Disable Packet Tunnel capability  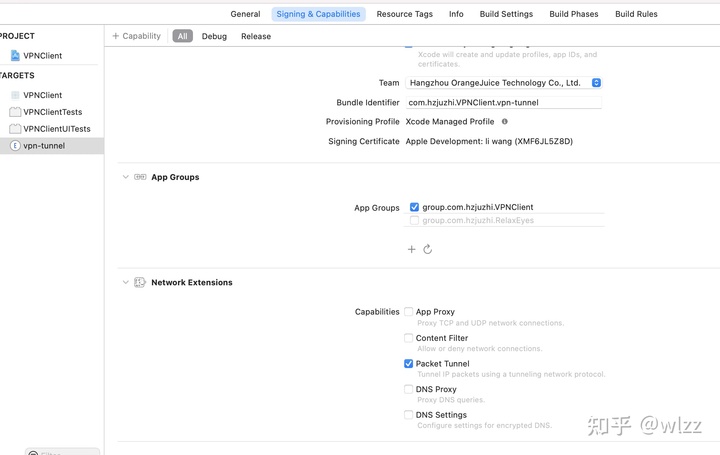point(408,364)
